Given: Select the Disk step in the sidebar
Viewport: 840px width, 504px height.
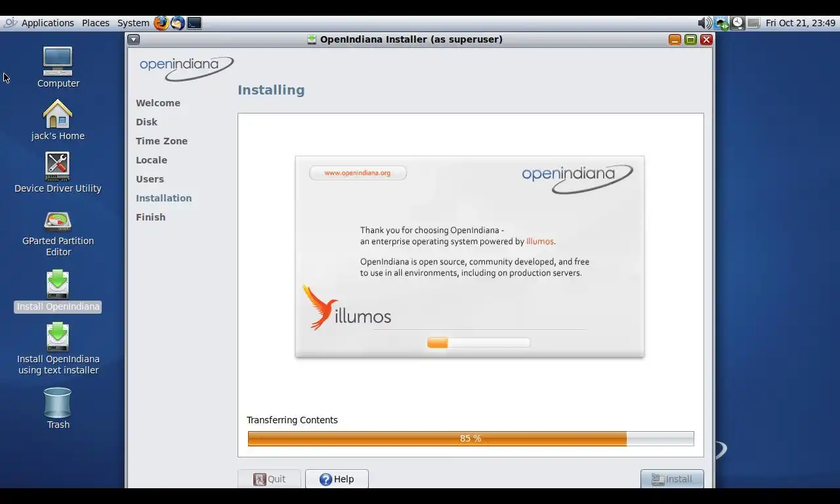Looking at the screenshot, I should 146,122.
